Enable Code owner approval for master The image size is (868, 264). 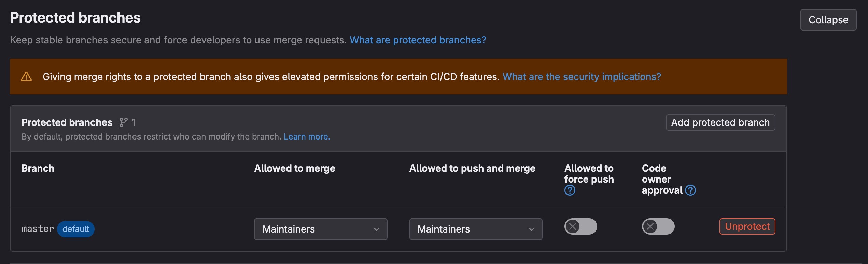pyautogui.click(x=658, y=226)
